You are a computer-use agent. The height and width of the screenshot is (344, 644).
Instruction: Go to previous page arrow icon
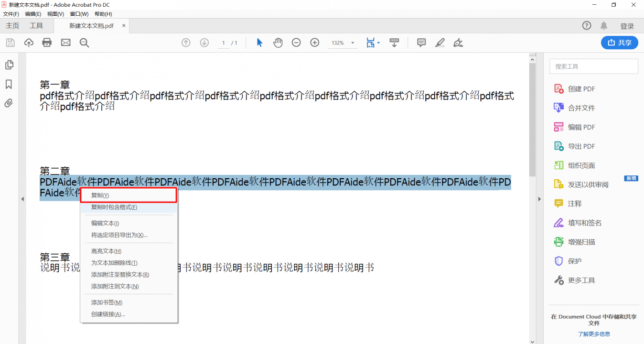(x=186, y=43)
